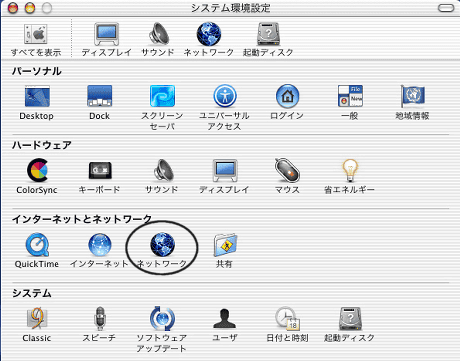Open the スクリーンセーバ preferences
This screenshot has height=361, width=460.
pyautogui.click(x=162, y=96)
